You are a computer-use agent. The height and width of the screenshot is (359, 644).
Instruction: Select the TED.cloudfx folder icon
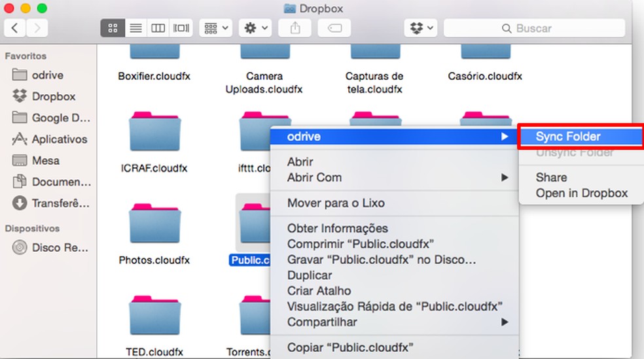pyautogui.click(x=154, y=315)
